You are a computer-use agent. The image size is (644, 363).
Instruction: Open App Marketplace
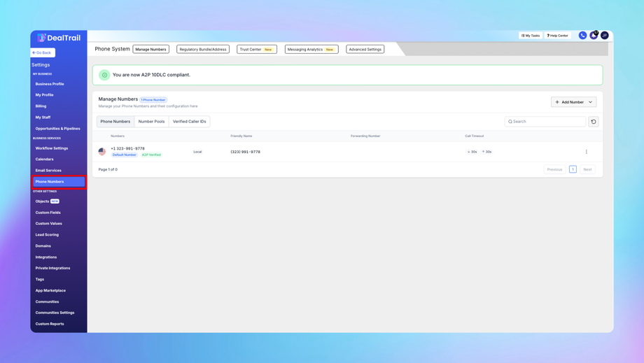[x=50, y=290]
